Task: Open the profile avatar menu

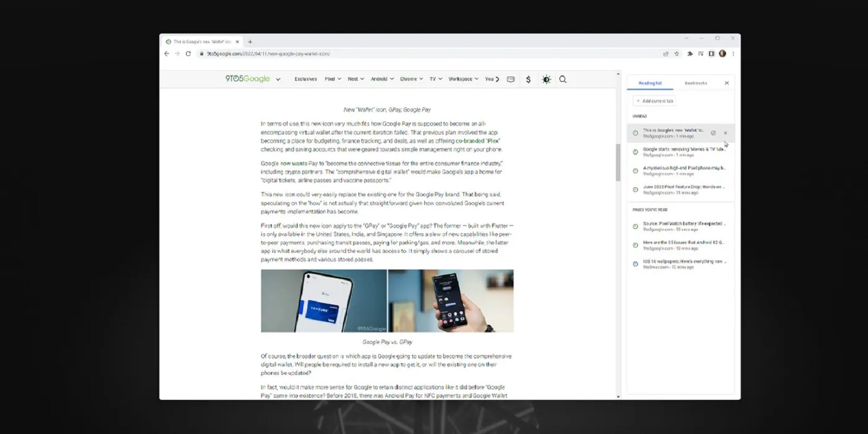Action: (x=722, y=54)
